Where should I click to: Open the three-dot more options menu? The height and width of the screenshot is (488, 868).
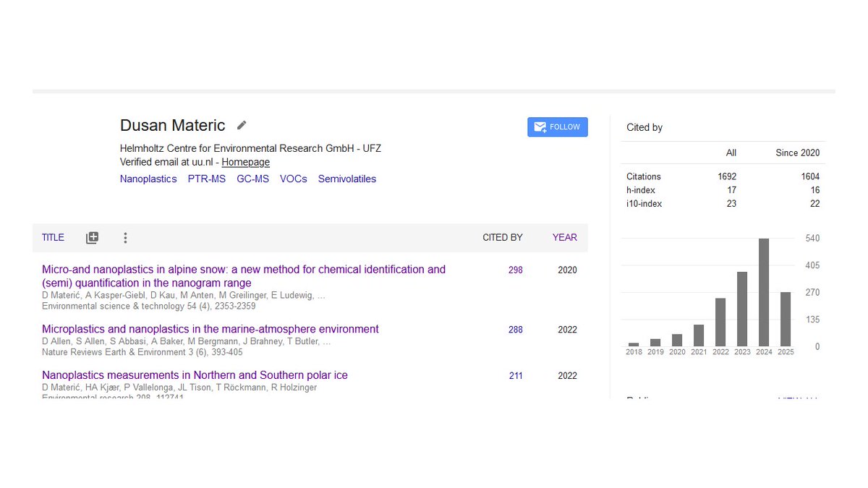(x=125, y=237)
